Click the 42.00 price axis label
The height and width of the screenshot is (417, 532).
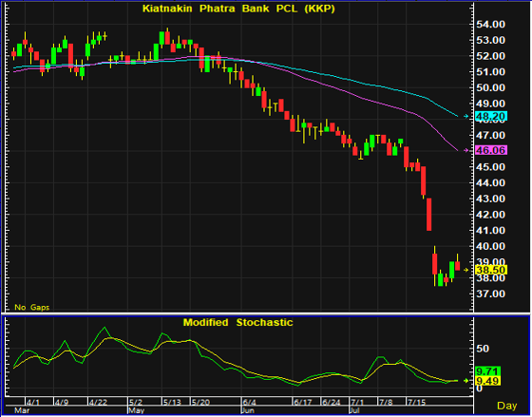[x=491, y=215]
